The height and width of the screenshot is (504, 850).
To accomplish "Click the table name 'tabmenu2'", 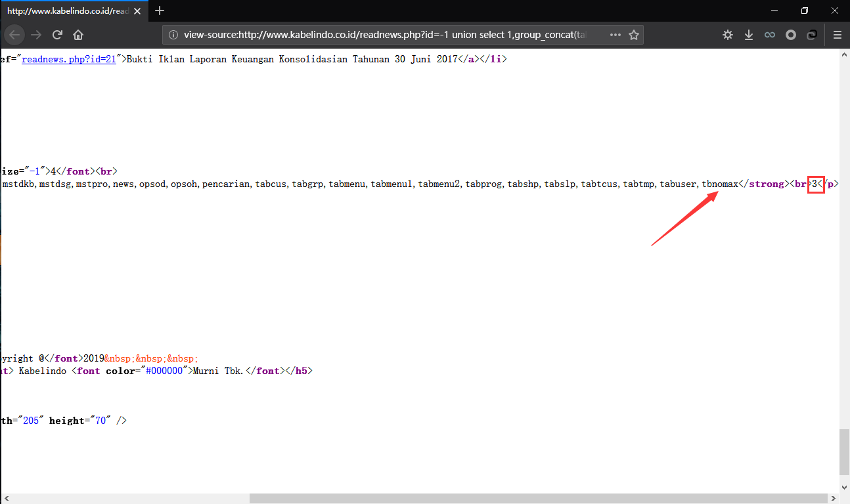I will coord(439,184).
